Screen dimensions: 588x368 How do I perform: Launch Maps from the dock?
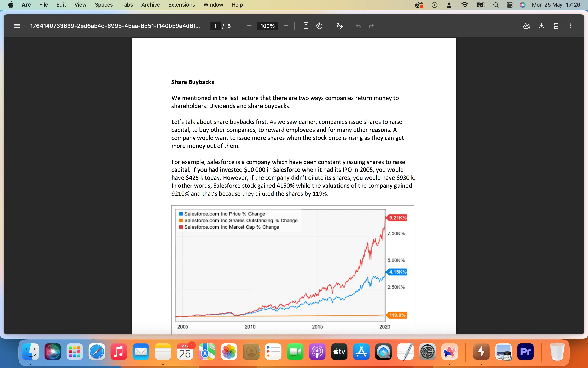click(x=207, y=351)
